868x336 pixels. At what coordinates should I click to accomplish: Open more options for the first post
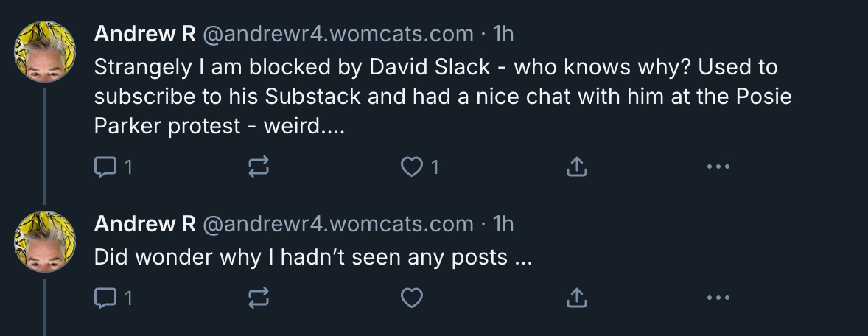717,167
